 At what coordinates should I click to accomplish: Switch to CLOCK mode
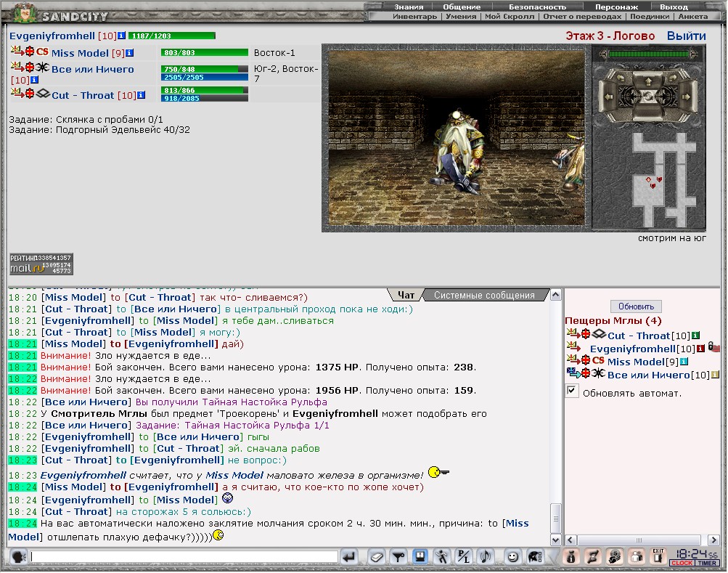[x=682, y=563]
